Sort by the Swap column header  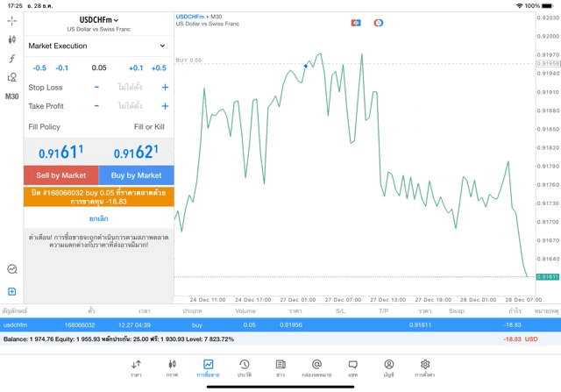(457, 310)
